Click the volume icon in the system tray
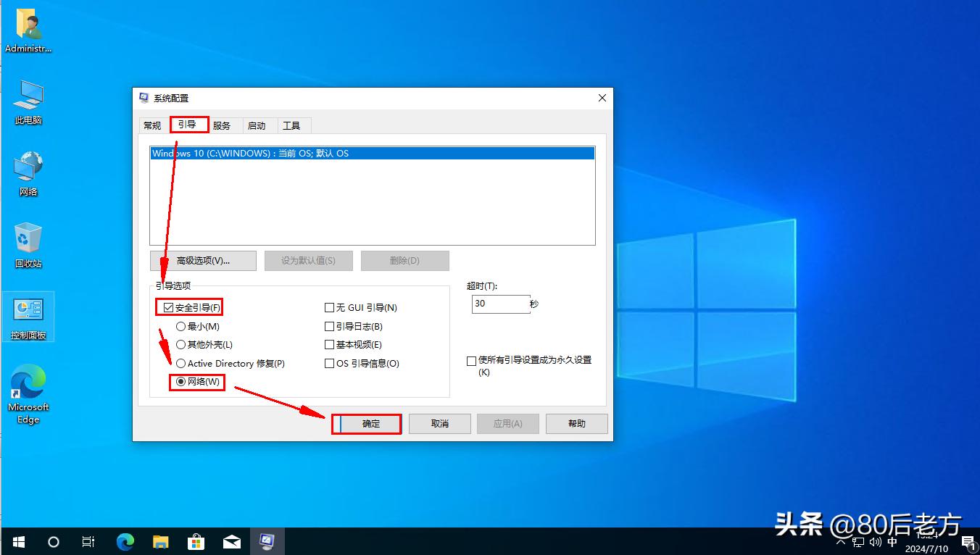The image size is (980, 555). click(875, 541)
